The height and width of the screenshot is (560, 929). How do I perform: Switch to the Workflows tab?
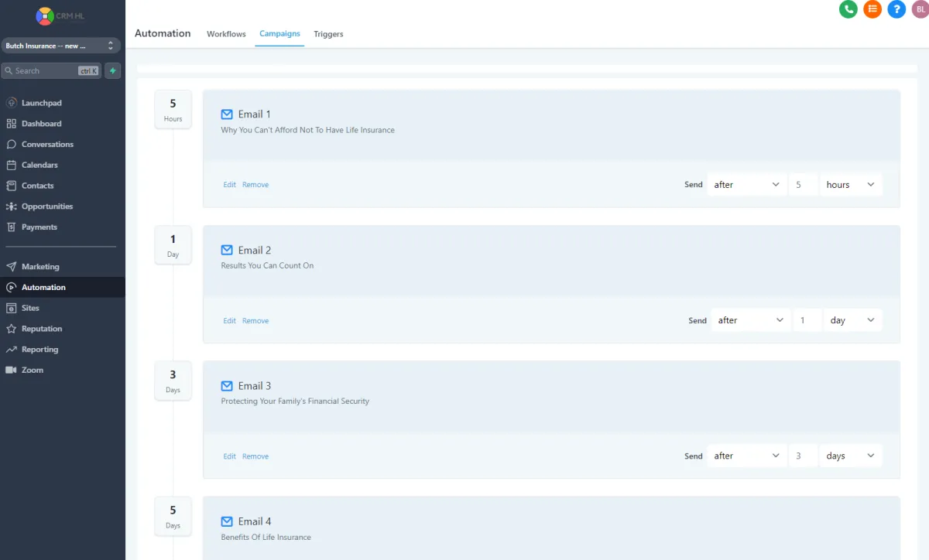pos(226,34)
